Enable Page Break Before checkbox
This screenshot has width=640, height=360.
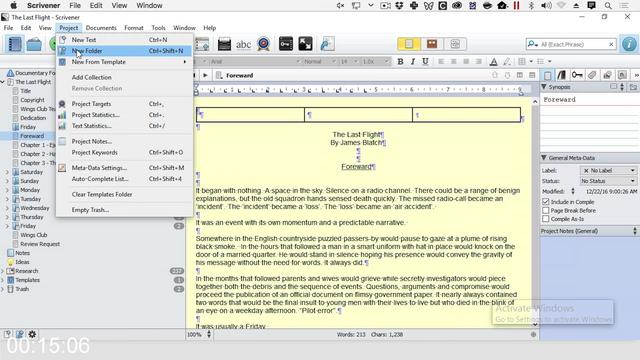pyautogui.click(x=546, y=211)
